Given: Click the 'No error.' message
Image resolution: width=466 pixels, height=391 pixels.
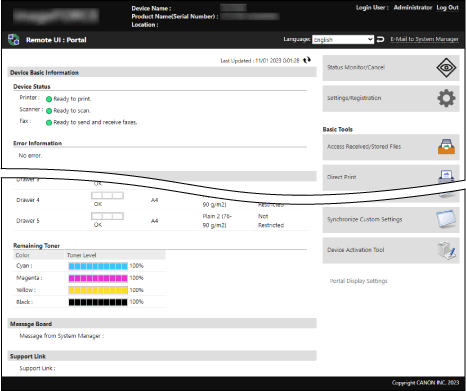Looking at the screenshot, I should click(30, 155).
